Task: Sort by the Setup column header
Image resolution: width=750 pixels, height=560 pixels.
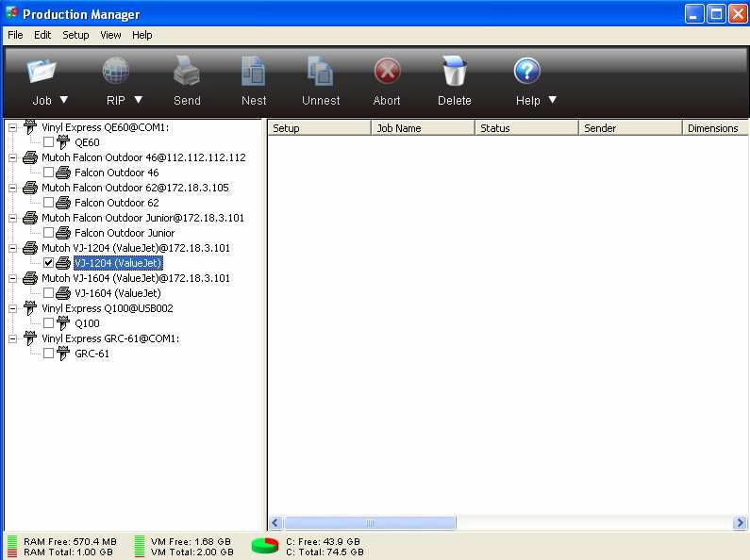Action: pos(319,128)
